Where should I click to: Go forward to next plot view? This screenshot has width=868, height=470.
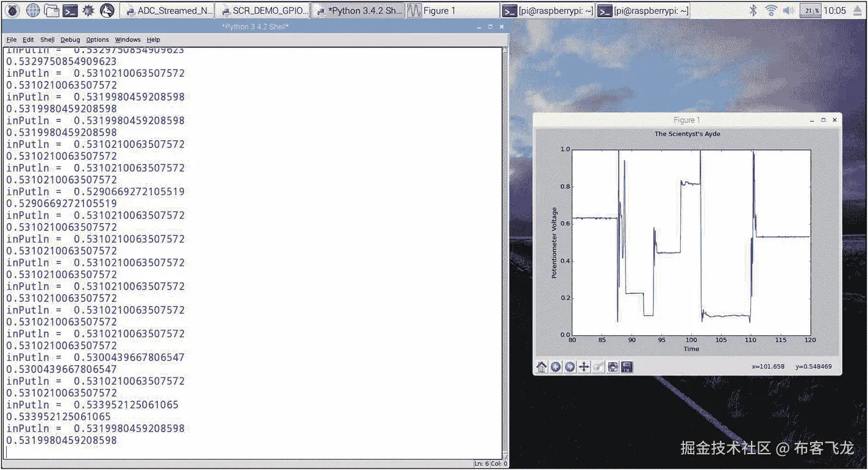pos(569,366)
